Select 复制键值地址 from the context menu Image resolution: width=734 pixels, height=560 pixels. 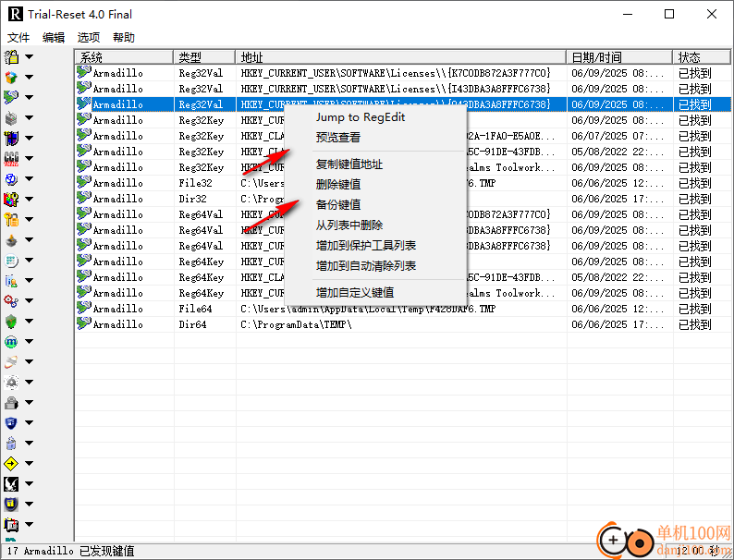349,164
